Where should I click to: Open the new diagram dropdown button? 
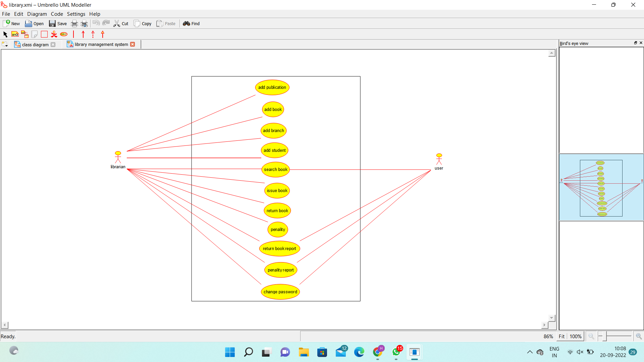5,44
